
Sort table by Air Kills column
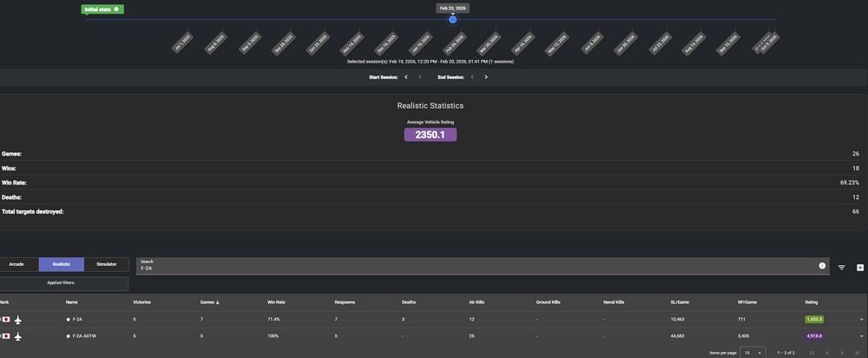click(477, 302)
